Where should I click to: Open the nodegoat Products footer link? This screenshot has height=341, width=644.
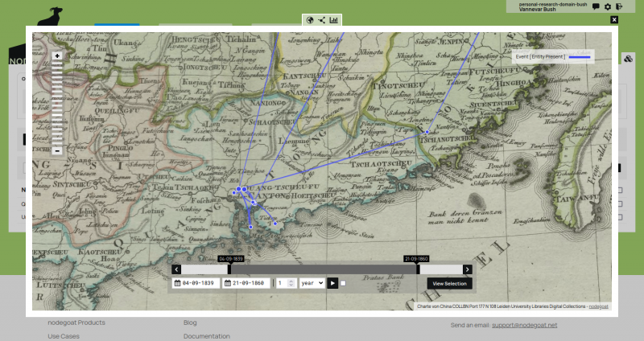tap(76, 323)
